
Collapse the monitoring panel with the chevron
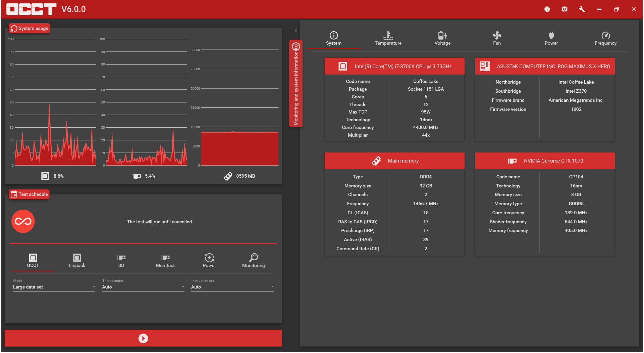click(296, 31)
